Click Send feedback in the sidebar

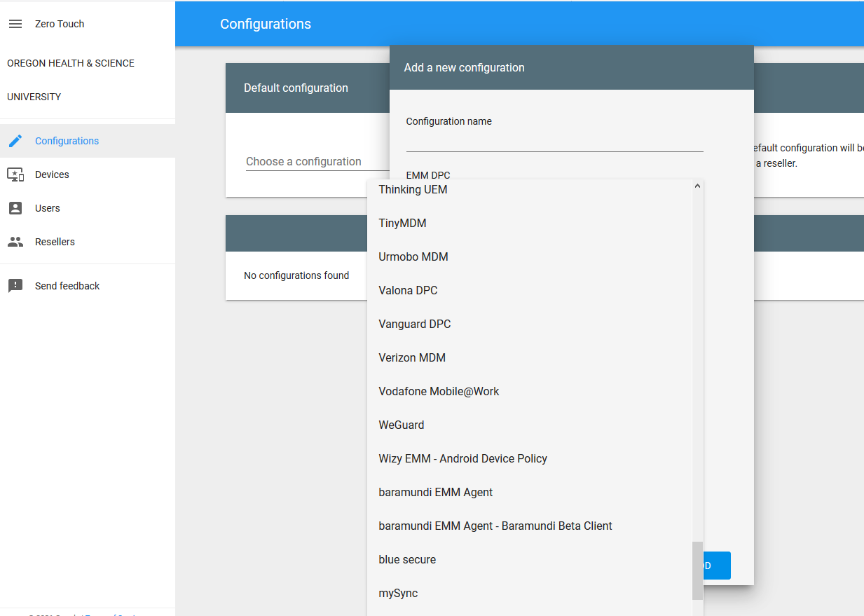(88, 286)
